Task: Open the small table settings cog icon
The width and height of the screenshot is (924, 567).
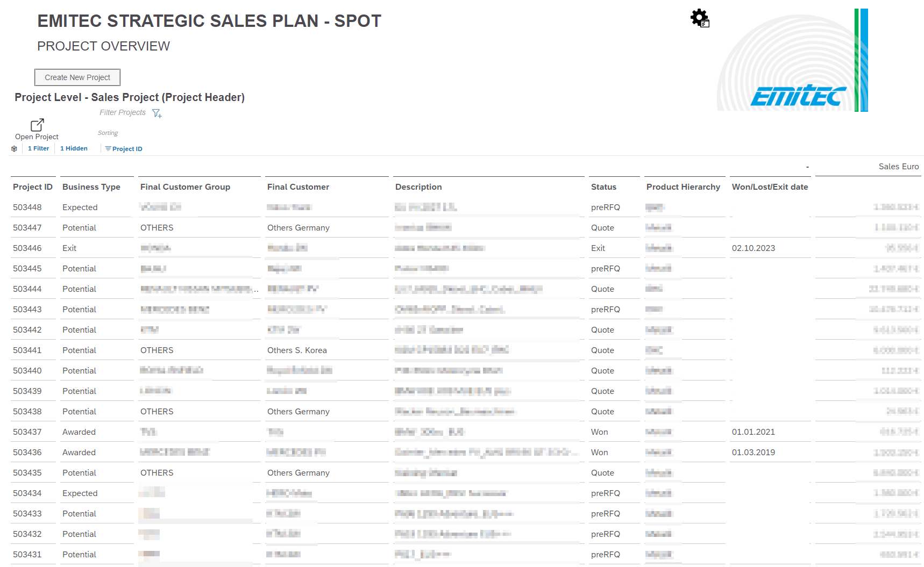Action: tap(15, 149)
